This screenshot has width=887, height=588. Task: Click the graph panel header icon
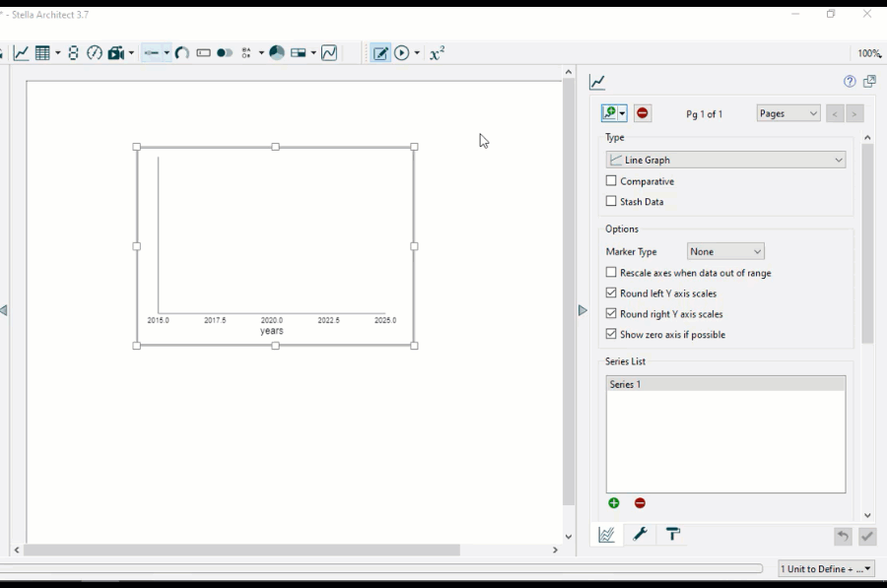(597, 82)
